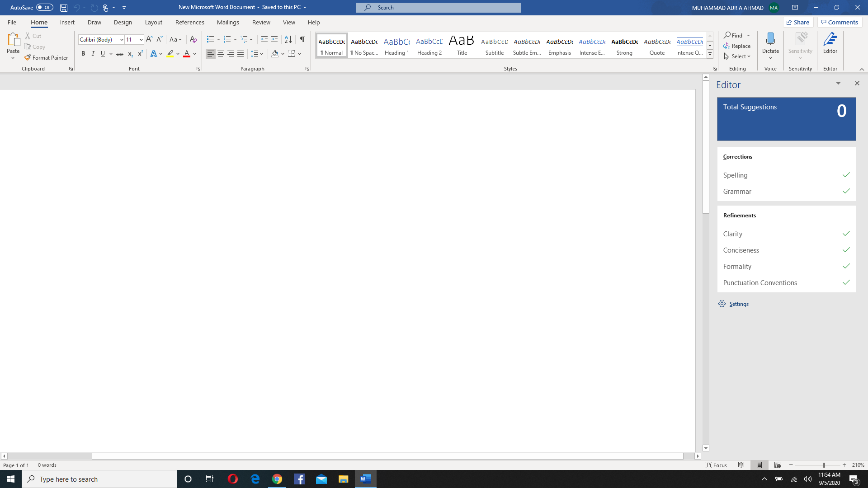This screenshot has height=488, width=868.
Task: Toggle italic formatting
Action: 93,54
